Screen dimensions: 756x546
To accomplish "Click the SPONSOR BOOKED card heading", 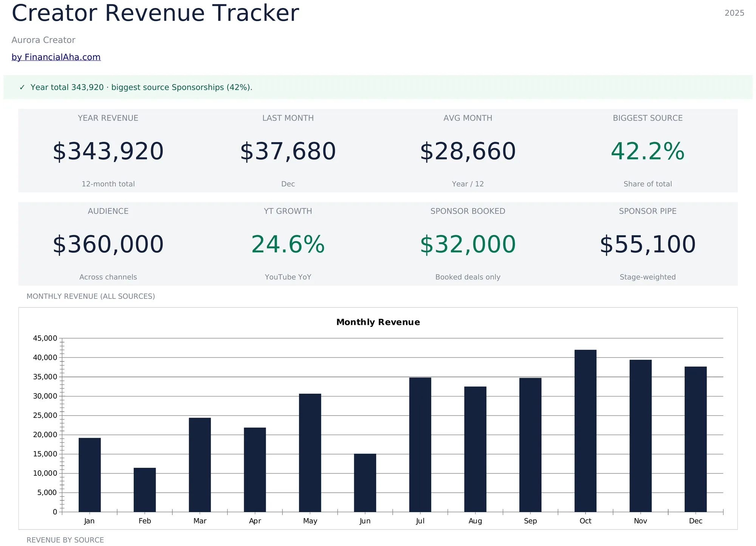I will pos(468,211).
